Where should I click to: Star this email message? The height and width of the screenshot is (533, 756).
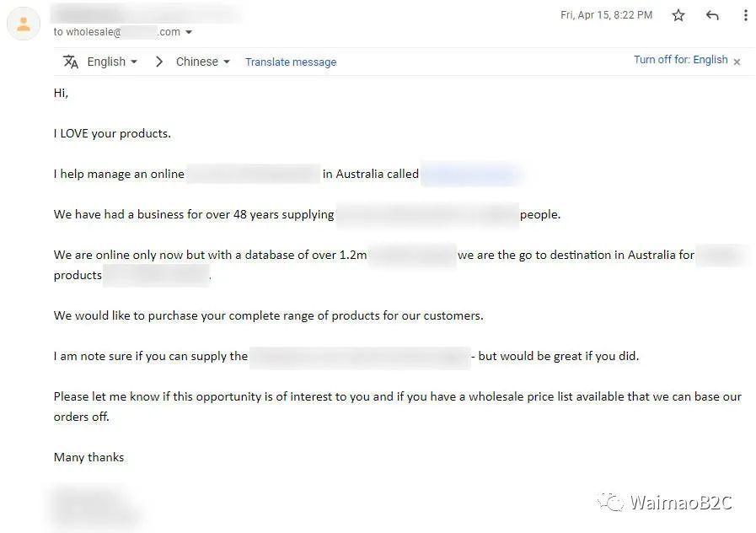point(678,15)
